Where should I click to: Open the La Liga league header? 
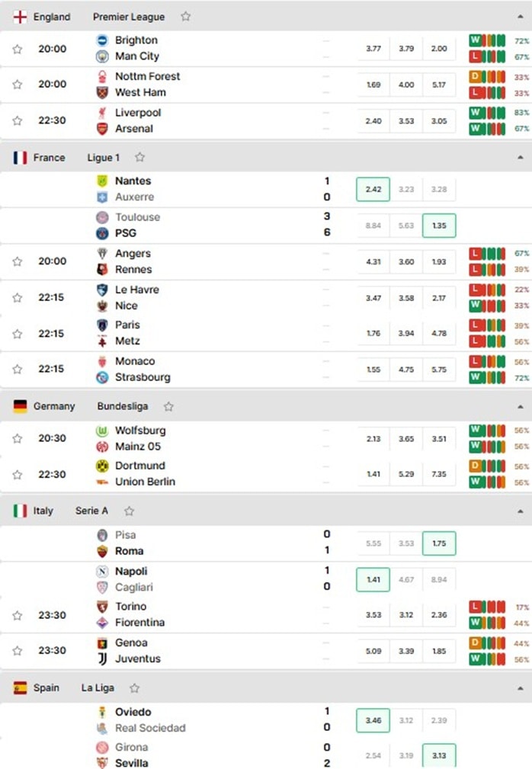pyautogui.click(x=98, y=688)
